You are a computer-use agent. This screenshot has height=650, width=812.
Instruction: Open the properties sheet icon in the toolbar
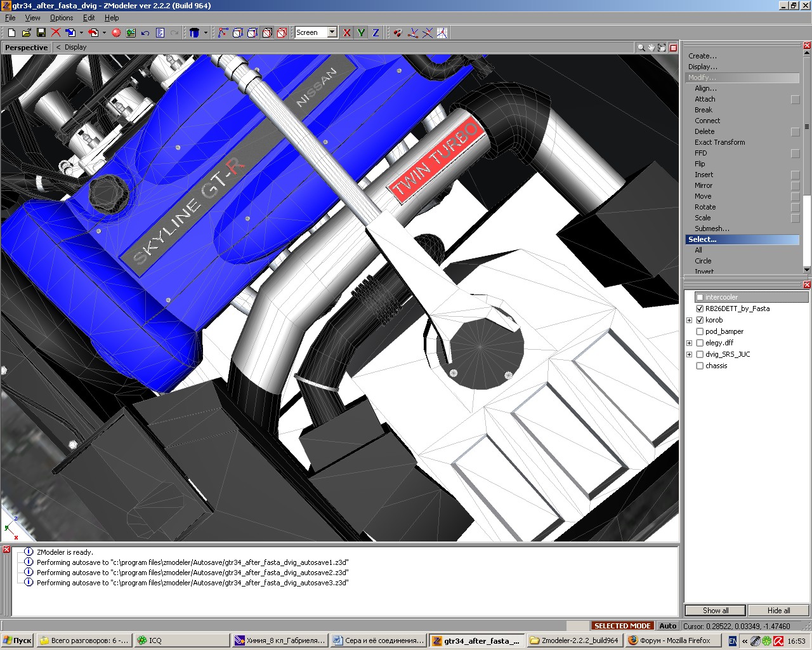click(160, 32)
